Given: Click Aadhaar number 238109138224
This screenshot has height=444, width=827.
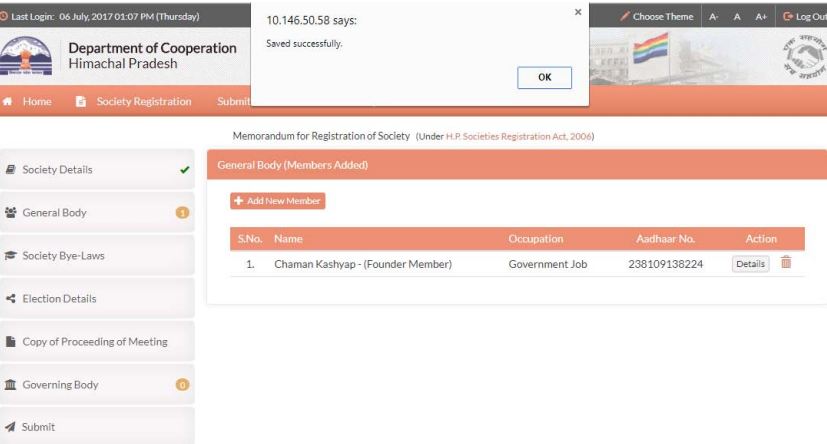Looking at the screenshot, I should (666, 264).
